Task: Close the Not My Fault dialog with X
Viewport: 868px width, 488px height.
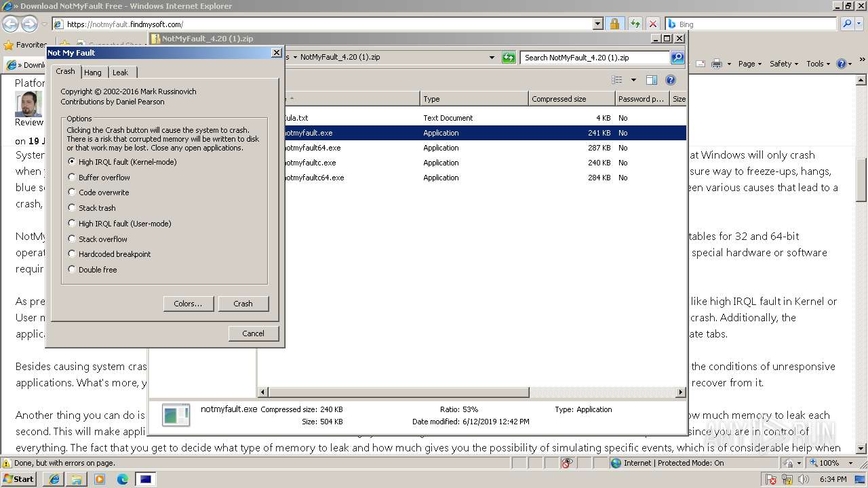Action: [x=276, y=53]
